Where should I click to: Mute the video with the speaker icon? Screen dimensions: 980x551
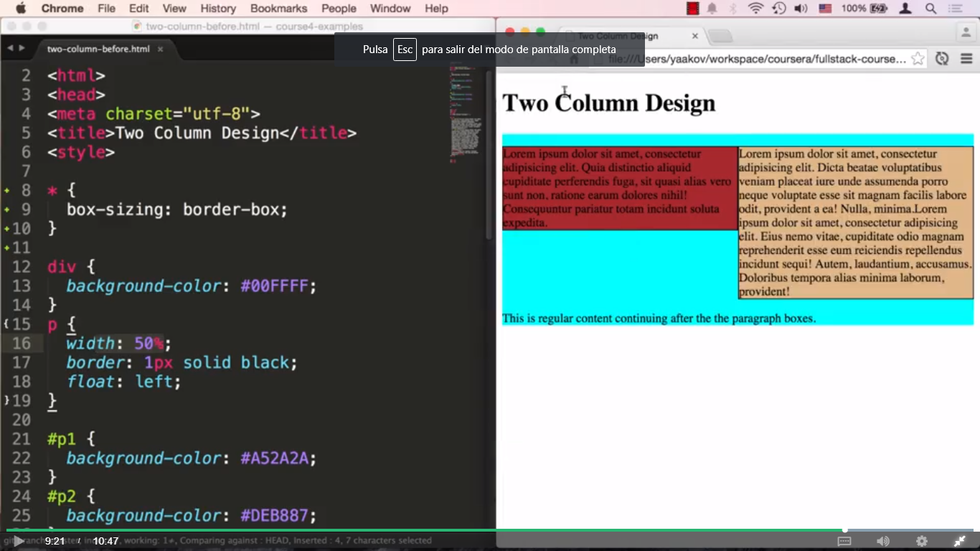(x=882, y=540)
